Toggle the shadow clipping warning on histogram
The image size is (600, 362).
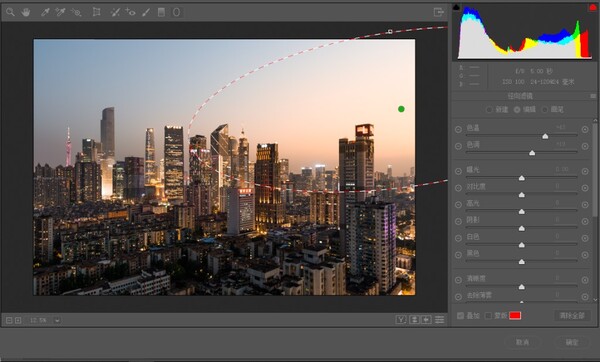[456, 7]
